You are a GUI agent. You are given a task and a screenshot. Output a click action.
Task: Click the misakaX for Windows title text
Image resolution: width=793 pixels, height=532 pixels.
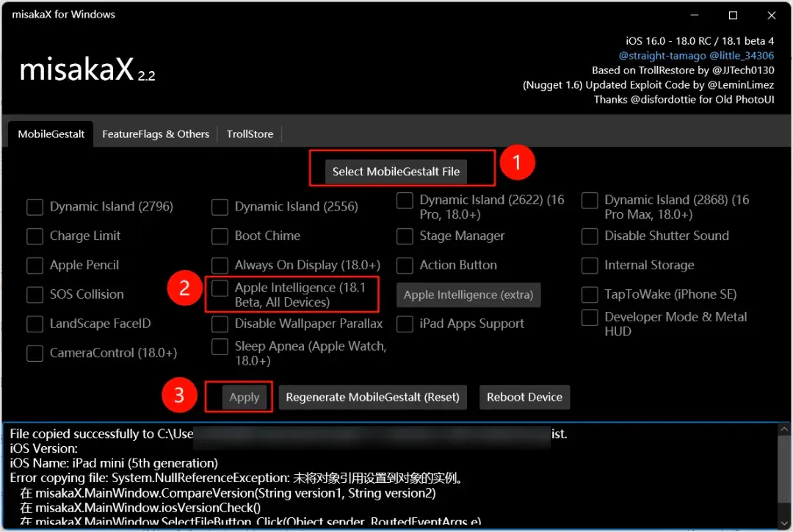point(64,14)
